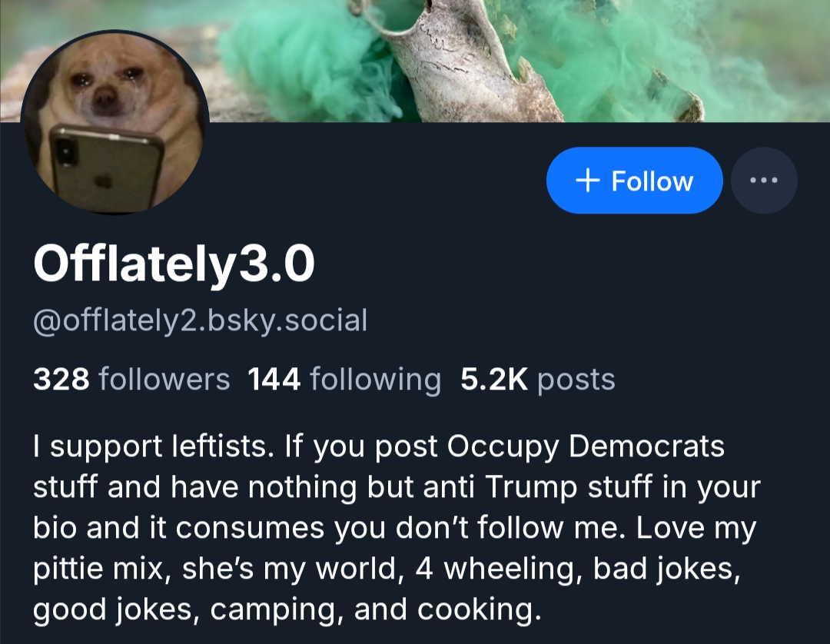Image resolution: width=830 pixels, height=644 pixels.
Task: Open the three-dot more options menu
Action: [x=763, y=181]
